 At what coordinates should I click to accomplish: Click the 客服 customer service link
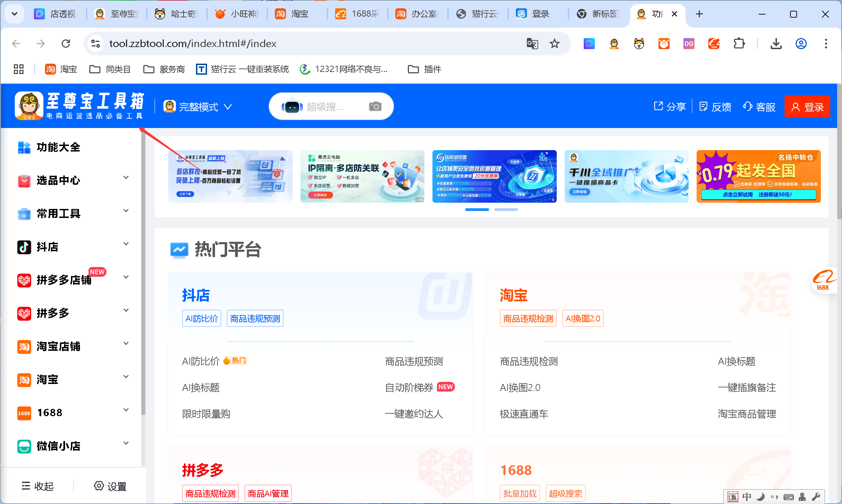click(759, 107)
